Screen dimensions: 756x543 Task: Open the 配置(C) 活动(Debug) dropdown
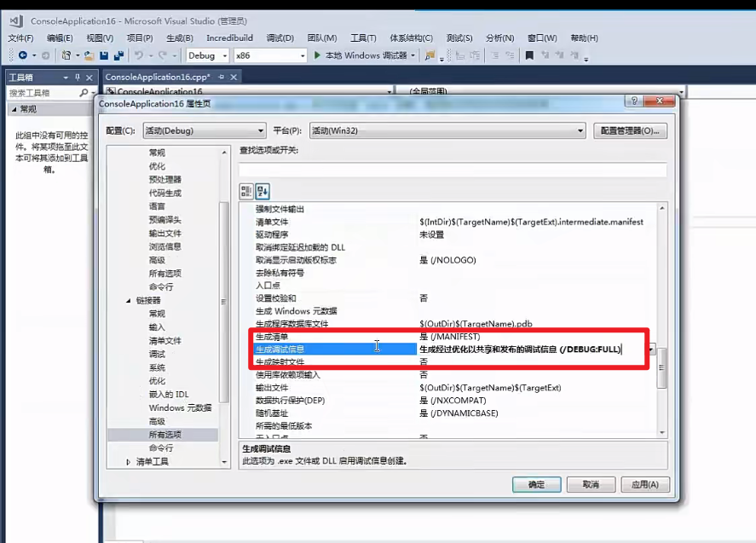[205, 130]
